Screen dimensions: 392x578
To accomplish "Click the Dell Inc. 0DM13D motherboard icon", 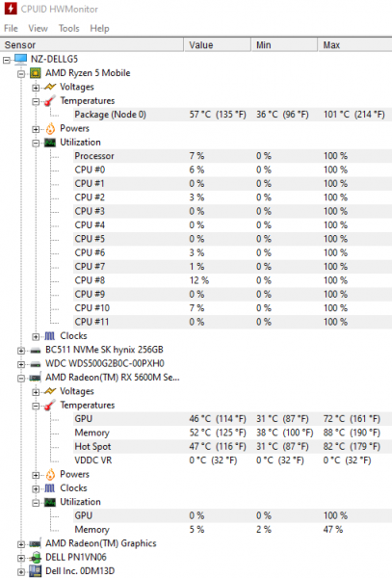I will pyautogui.click(x=36, y=571).
